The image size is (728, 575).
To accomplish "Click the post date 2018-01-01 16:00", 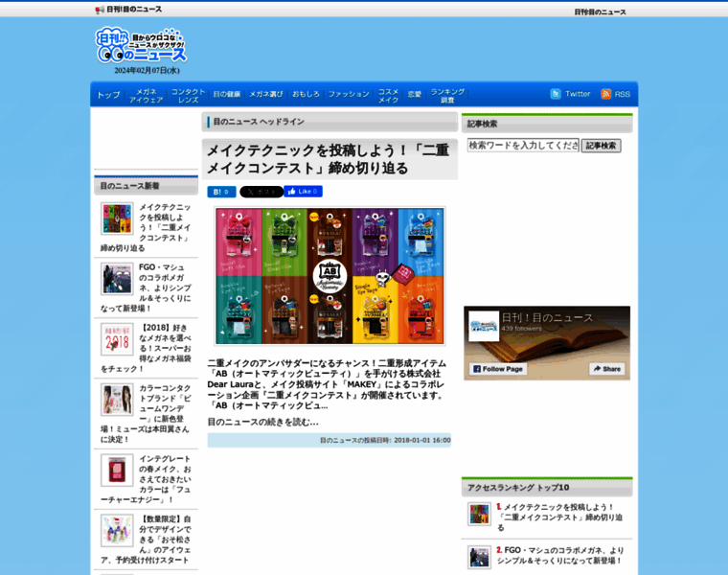I will [x=422, y=440].
